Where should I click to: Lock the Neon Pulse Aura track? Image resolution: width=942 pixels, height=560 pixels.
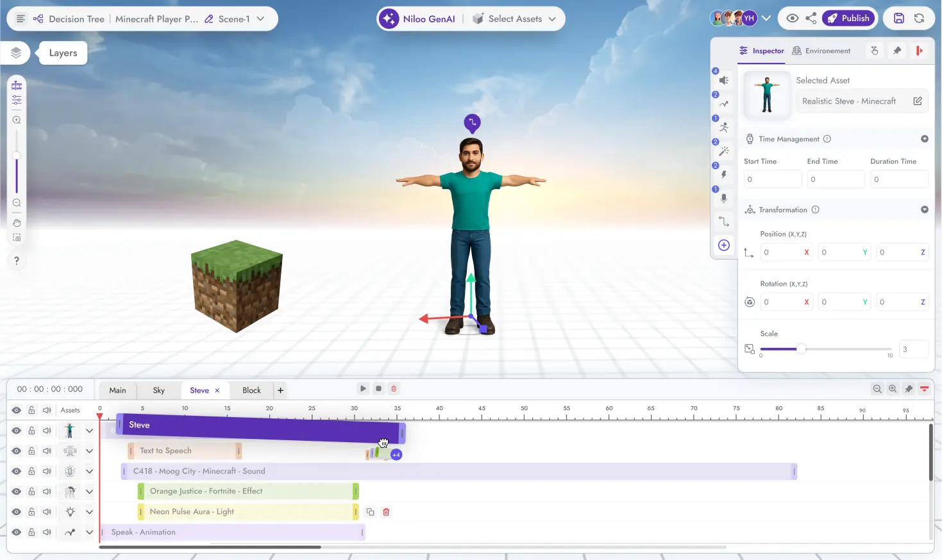pos(31,512)
